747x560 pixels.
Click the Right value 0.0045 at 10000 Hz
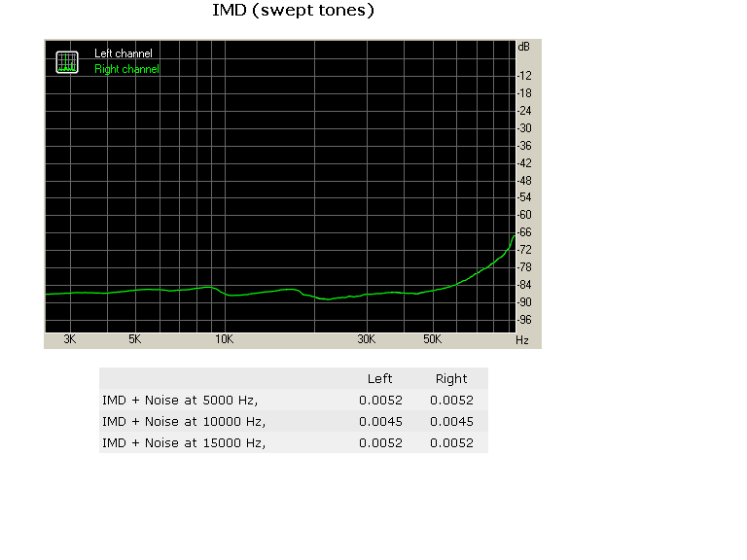[451, 421]
